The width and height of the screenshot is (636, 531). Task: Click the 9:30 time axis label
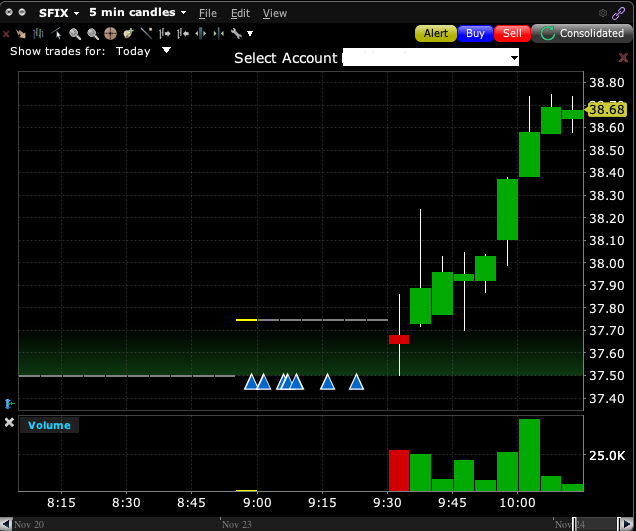tap(387, 503)
